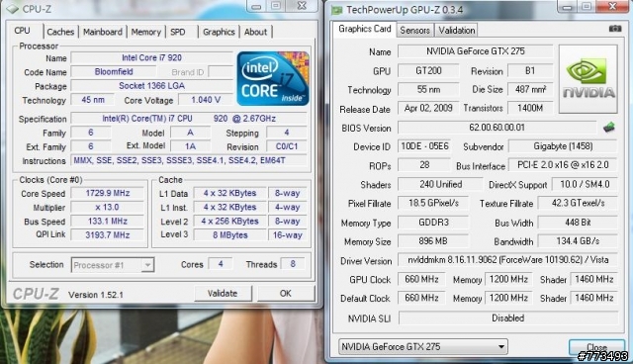This screenshot has width=633, height=364.
Task: Select the Memory tab in CPU-Z
Action: 145,32
